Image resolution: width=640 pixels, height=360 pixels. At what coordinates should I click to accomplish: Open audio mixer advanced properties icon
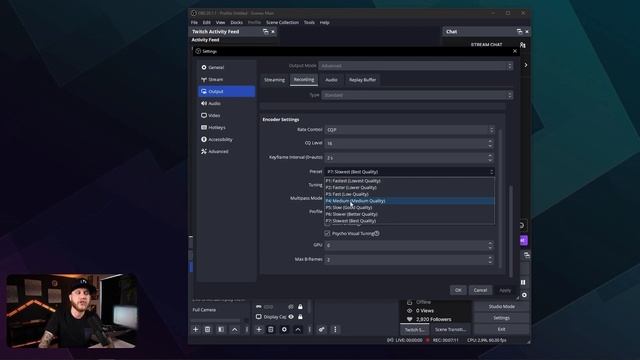pos(322,329)
